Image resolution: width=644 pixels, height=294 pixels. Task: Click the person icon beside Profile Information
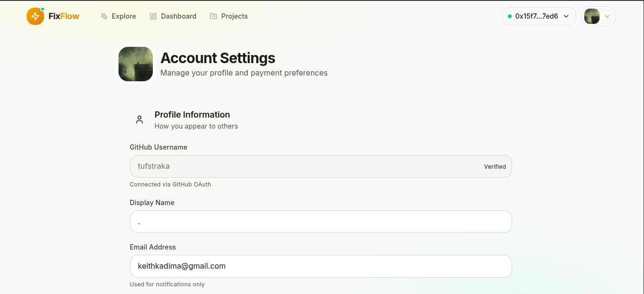coord(140,120)
